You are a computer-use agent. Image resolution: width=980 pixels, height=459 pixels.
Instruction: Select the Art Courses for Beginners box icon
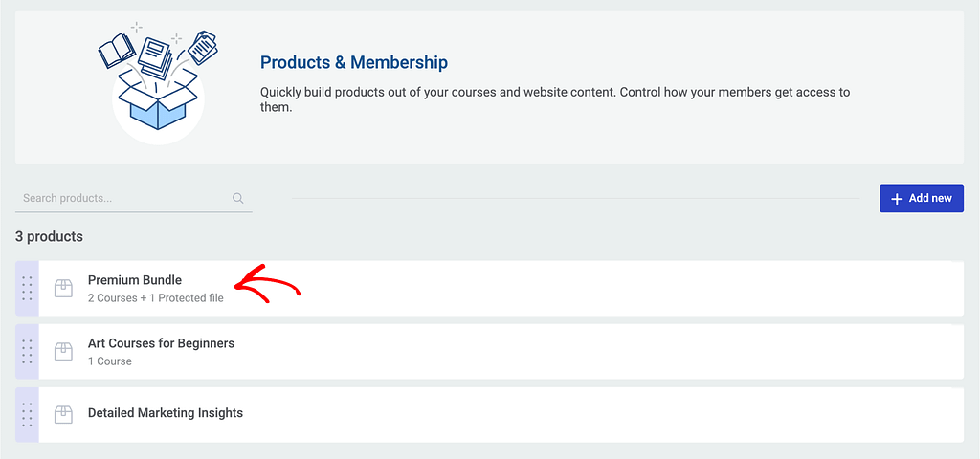coord(63,351)
